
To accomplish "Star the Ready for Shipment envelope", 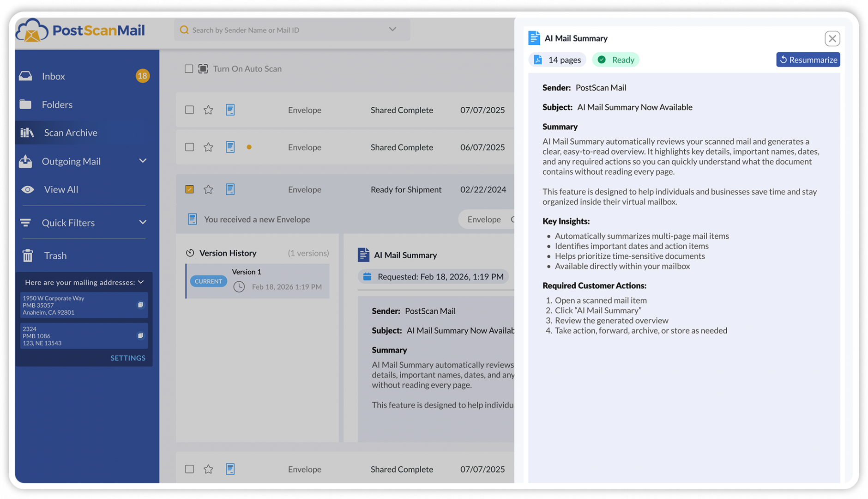I will click(x=208, y=189).
